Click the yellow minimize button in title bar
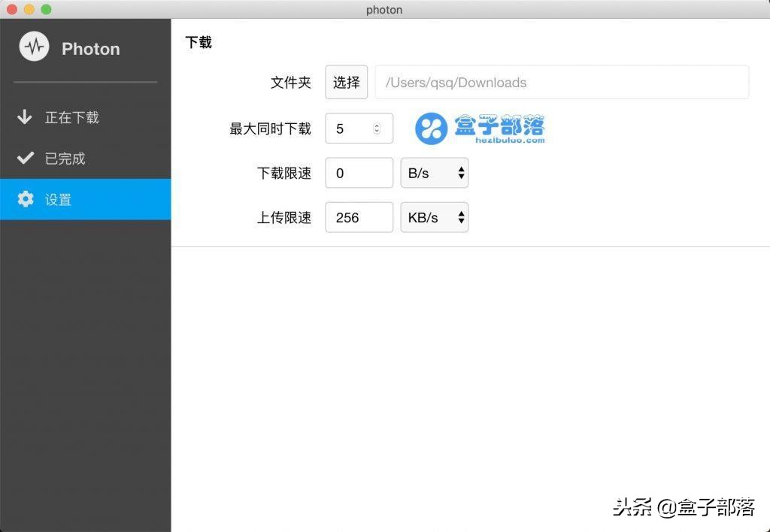This screenshot has height=532, width=770. click(29, 10)
